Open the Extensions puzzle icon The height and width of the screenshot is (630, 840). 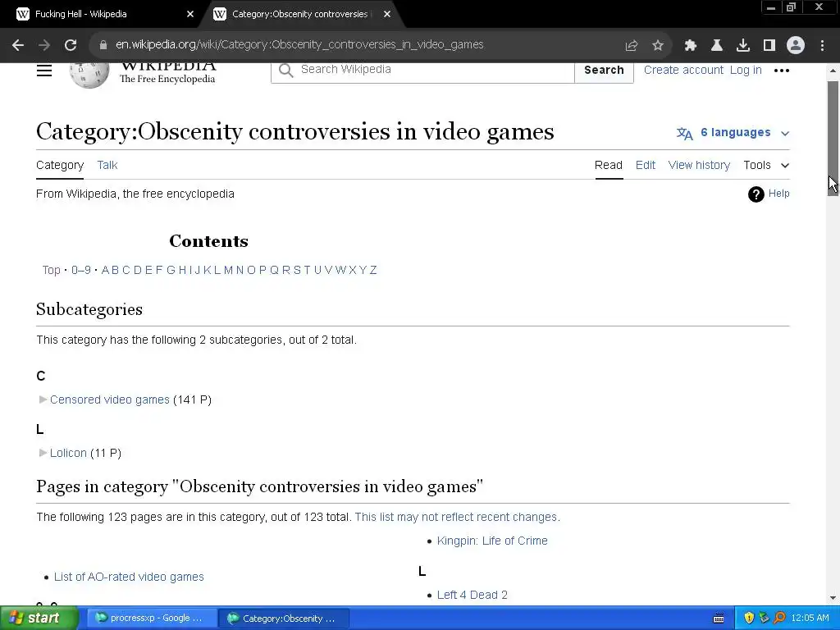point(690,45)
